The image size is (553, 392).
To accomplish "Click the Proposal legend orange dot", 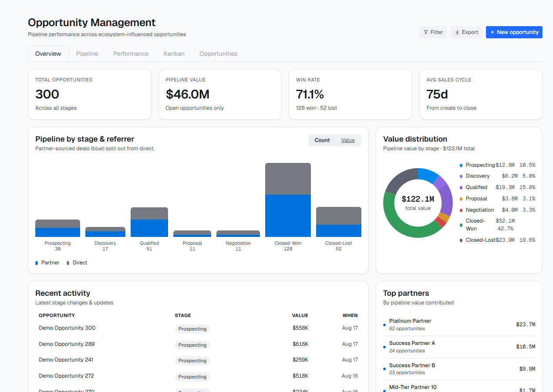I will click(461, 199).
